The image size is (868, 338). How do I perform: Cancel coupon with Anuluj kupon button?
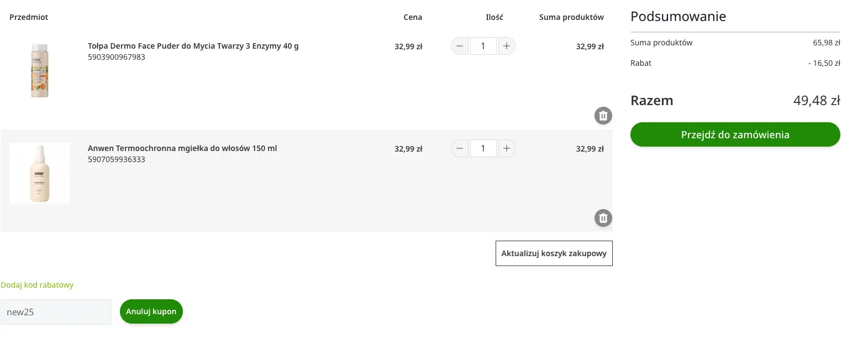click(151, 311)
